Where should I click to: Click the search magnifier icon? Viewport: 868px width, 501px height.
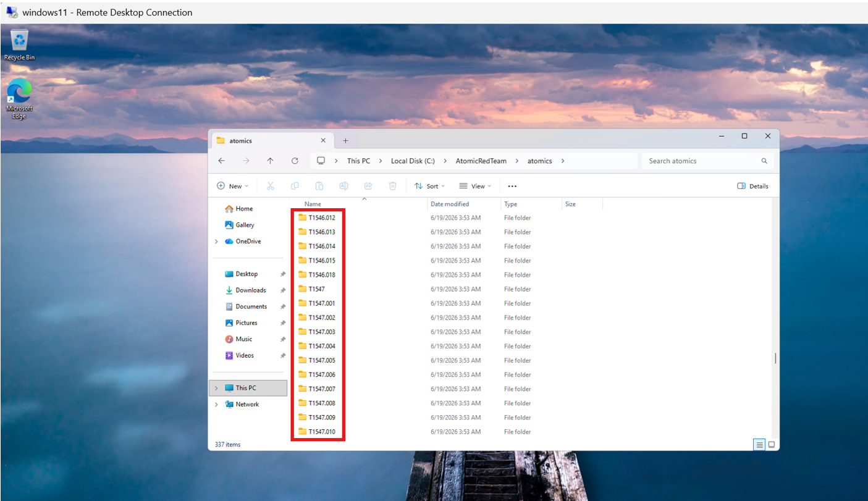tap(764, 161)
